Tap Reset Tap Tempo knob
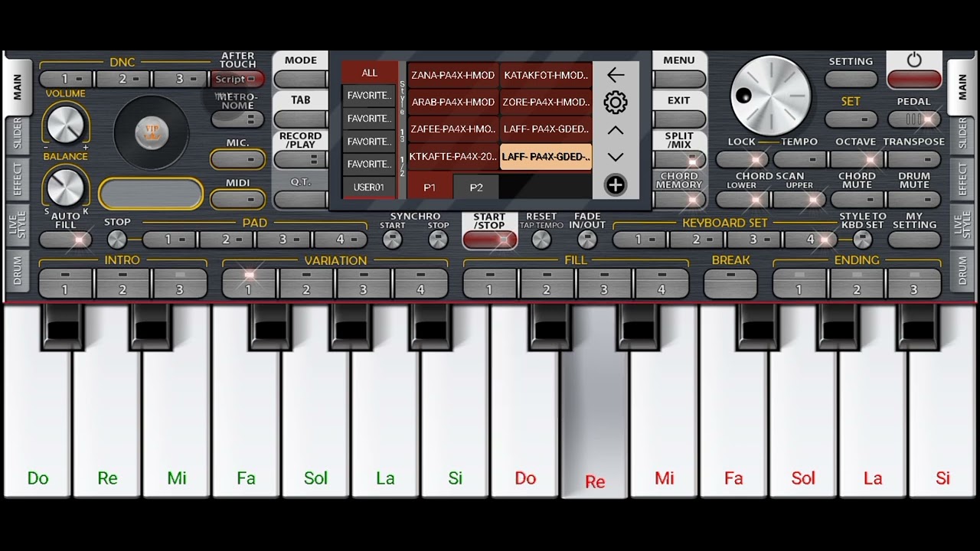 click(x=541, y=240)
